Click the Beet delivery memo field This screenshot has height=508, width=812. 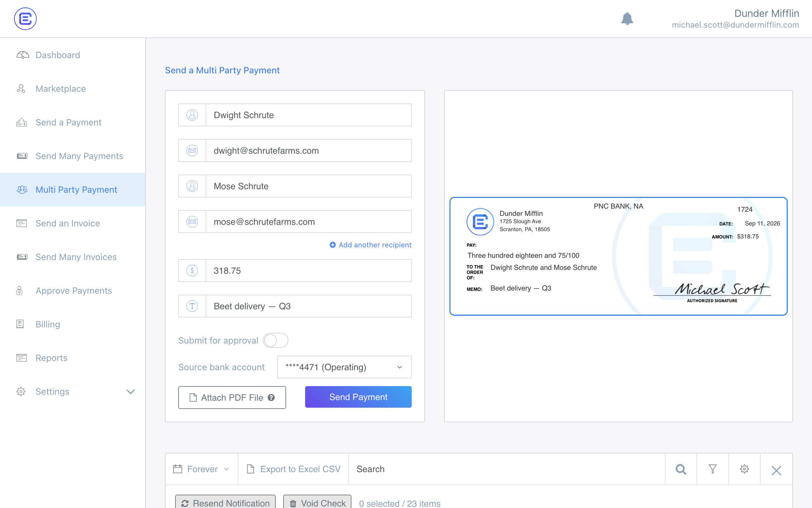(x=308, y=306)
